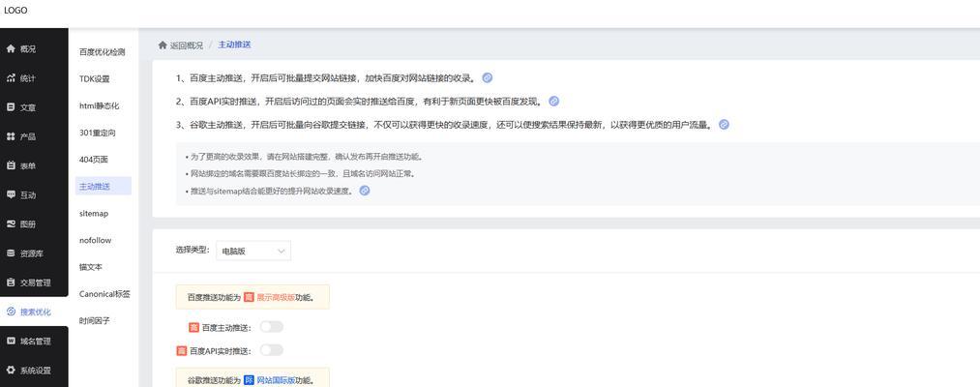Screen dimensions: 980x387
Task: Open link icon after 百度主动推送 description
Action: (488, 78)
